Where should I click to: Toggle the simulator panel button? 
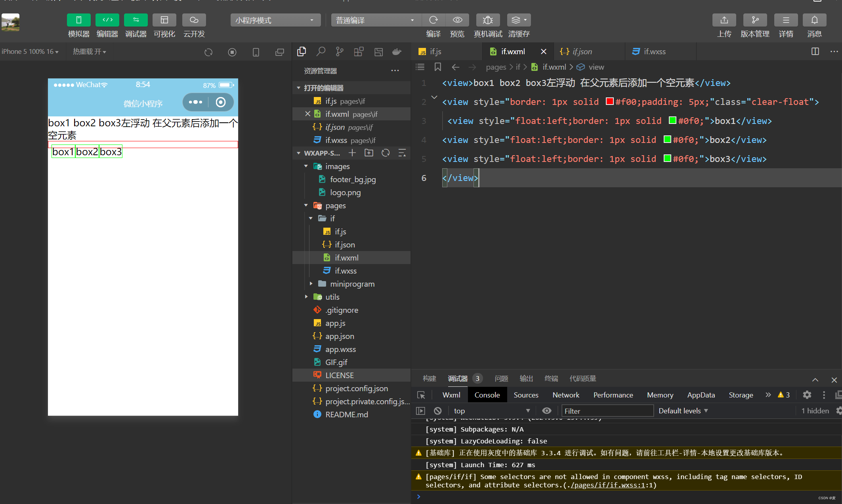click(78, 20)
